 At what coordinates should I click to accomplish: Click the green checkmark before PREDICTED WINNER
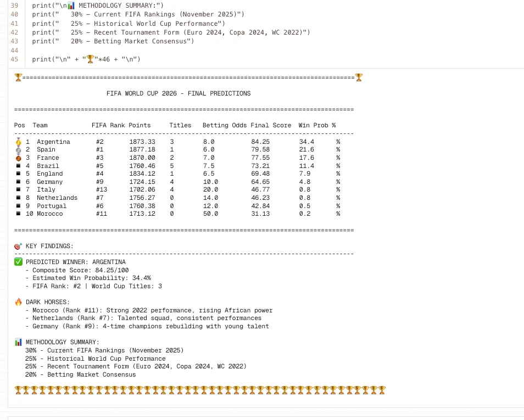[x=18, y=262]
